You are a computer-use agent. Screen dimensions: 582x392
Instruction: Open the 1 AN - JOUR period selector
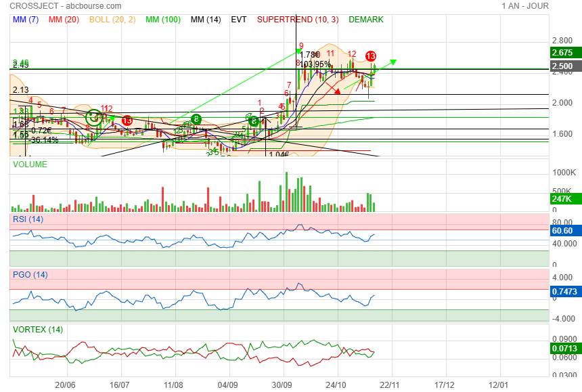tap(525, 6)
